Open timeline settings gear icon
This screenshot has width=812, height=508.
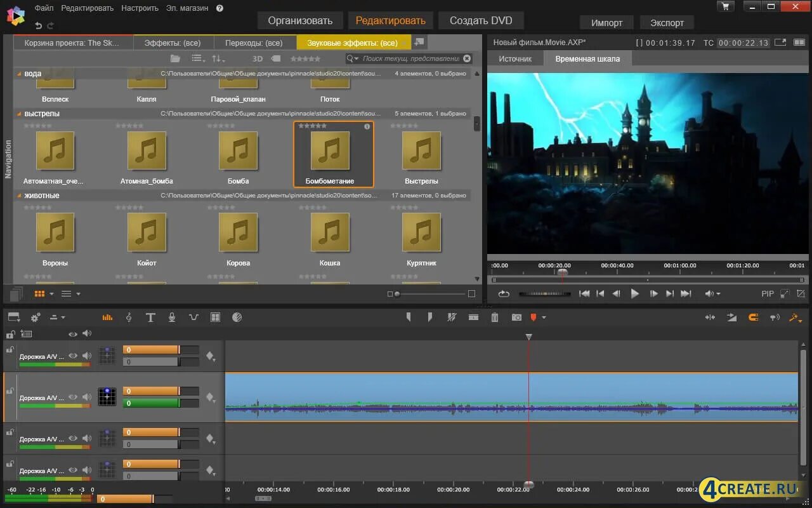pyautogui.click(x=36, y=317)
